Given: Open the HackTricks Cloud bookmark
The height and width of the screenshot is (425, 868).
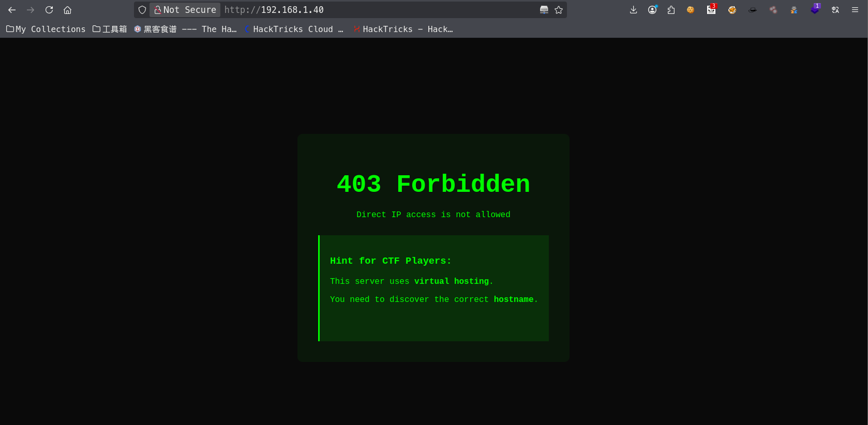Looking at the screenshot, I should [x=293, y=29].
